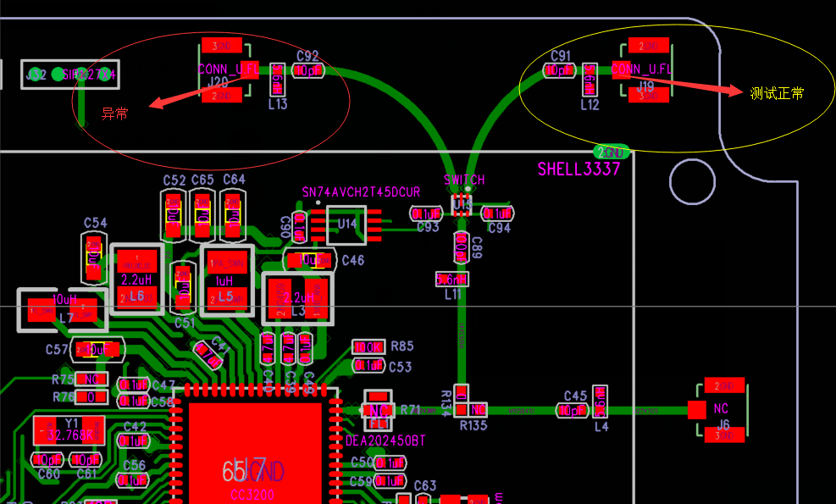Select the C60 10pF capacitor

47,459
